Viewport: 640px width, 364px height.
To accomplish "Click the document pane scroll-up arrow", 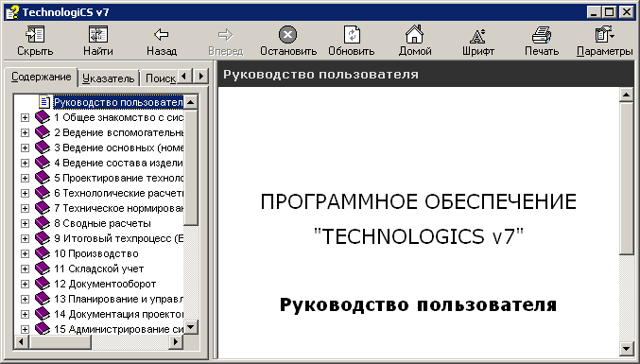I will (626, 95).
